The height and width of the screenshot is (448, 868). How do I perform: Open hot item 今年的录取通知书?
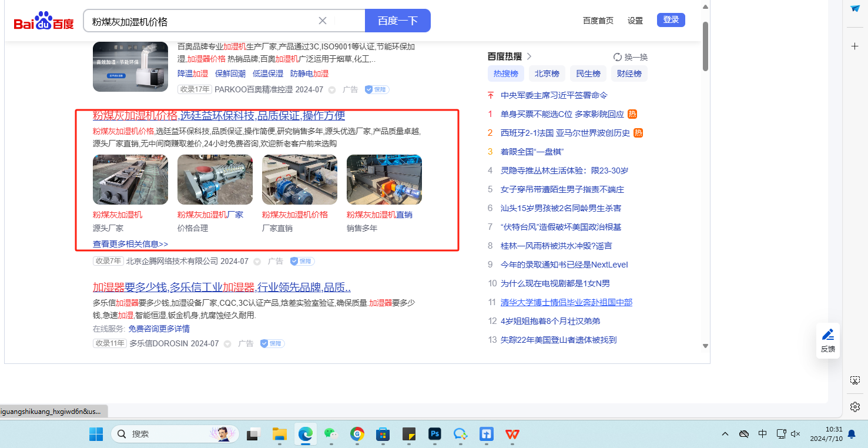click(564, 265)
